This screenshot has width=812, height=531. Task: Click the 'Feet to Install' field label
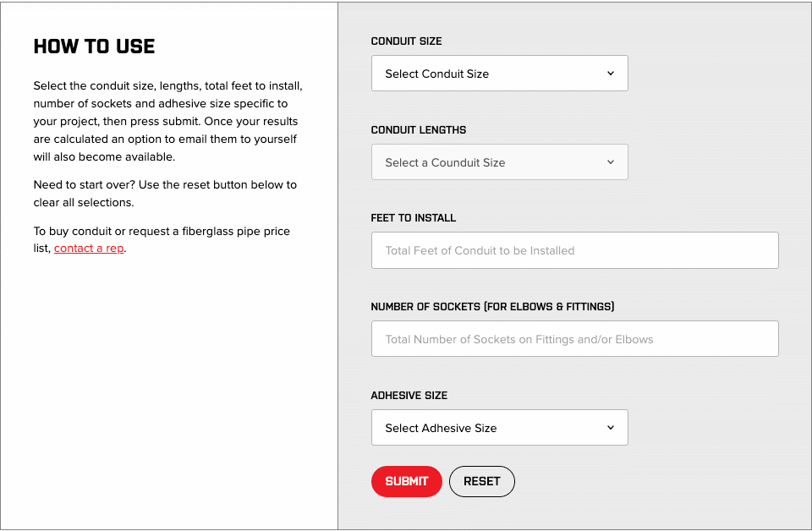pos(413,218)
